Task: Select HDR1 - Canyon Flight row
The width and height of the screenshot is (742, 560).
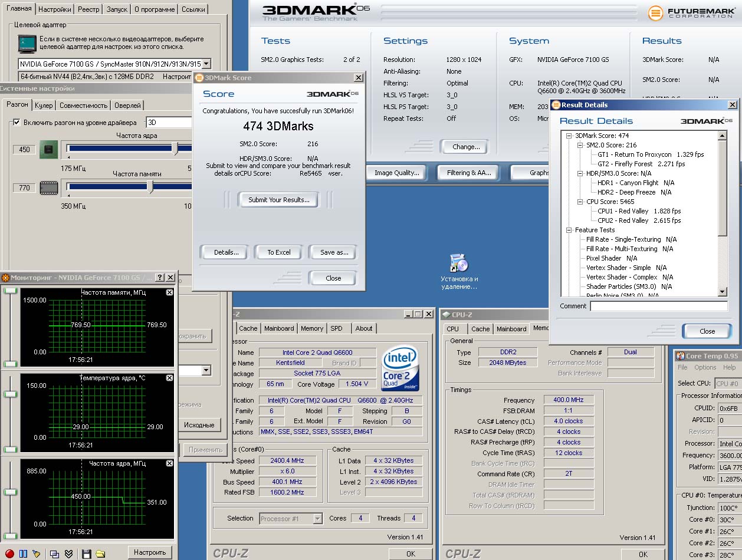Action: (x=636, y=183)
